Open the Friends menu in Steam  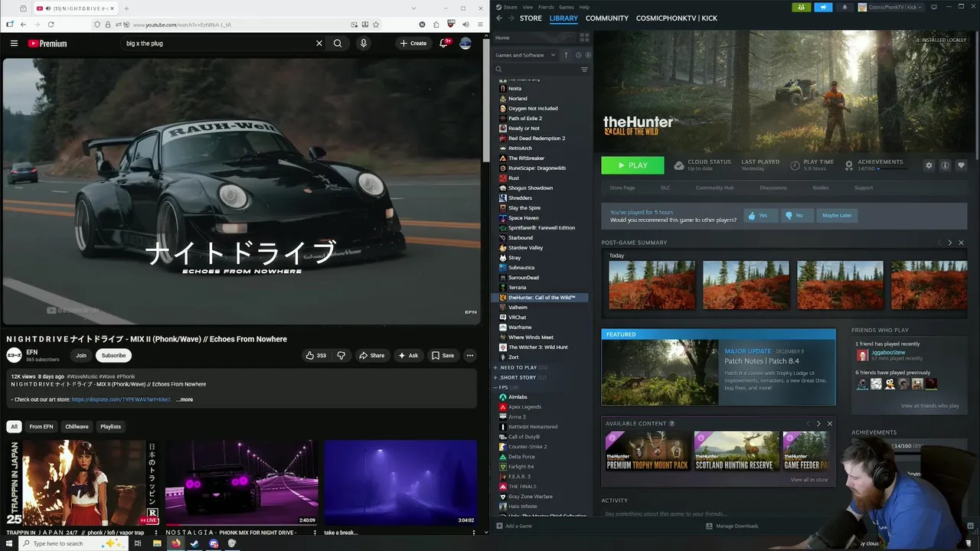(x=546, y=7)
